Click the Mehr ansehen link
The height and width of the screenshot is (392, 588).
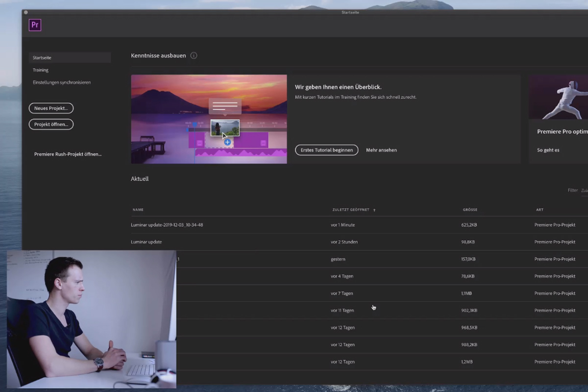[x=381, y=150]
